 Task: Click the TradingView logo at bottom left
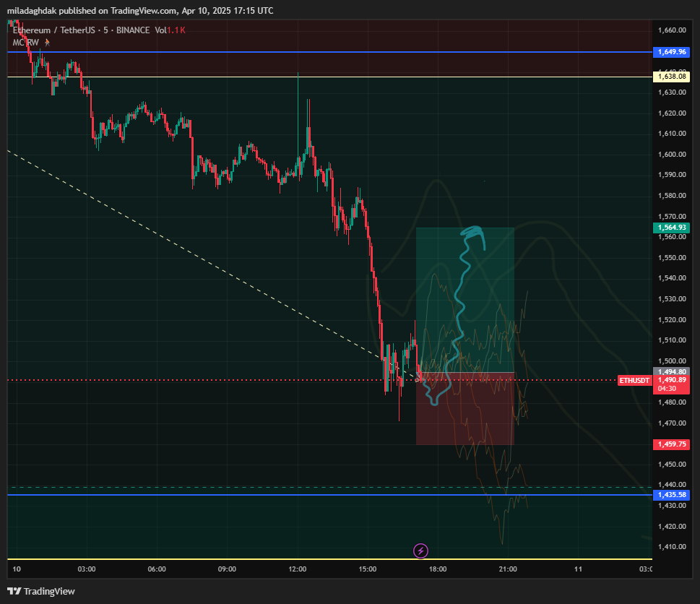[41, 591]
